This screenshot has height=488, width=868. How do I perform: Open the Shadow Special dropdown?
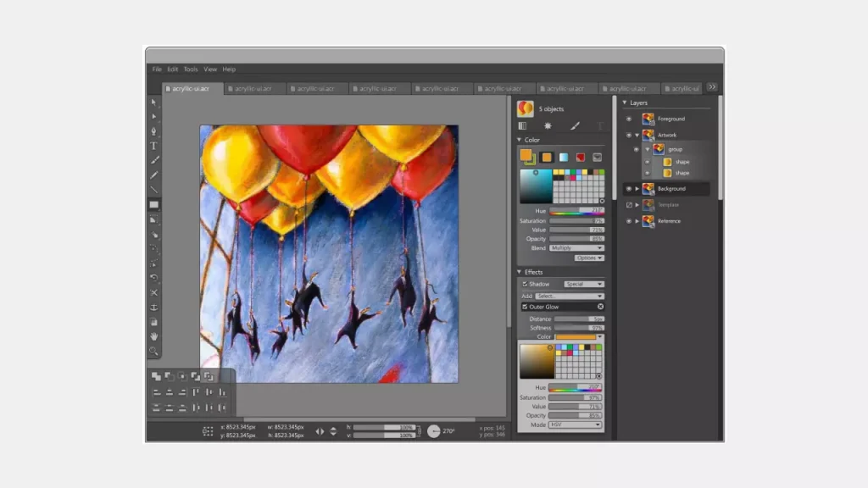[583, 284]
